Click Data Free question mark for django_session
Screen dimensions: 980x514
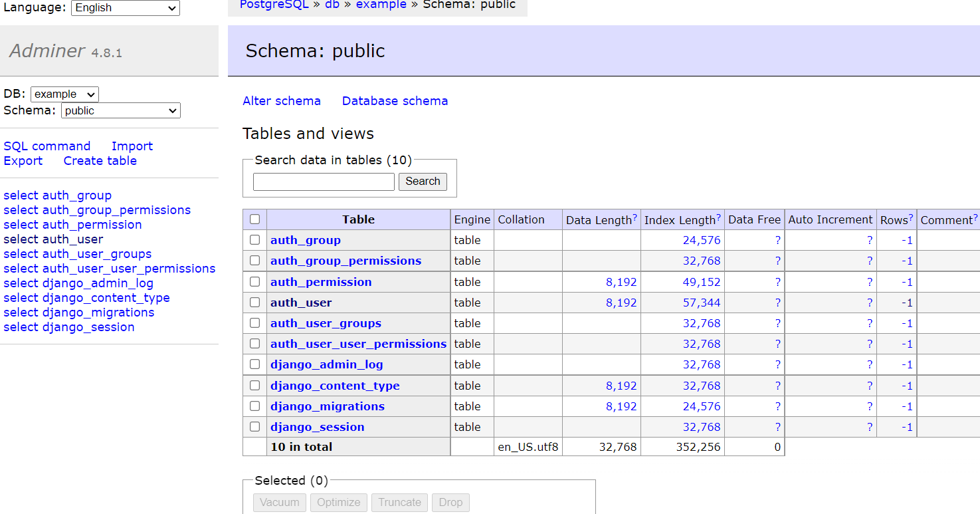(x=777, y=427)
